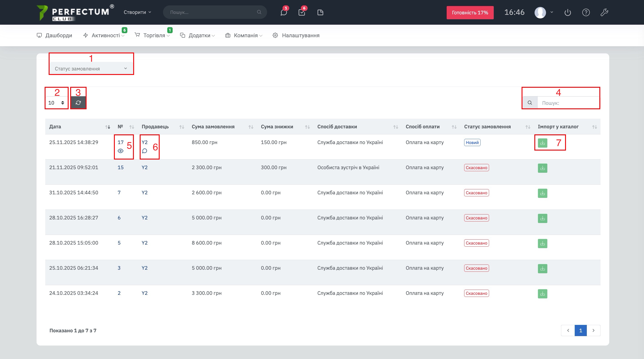
Task: Toggle eye view icon for order 17
Action: click(x=120, y=151)
